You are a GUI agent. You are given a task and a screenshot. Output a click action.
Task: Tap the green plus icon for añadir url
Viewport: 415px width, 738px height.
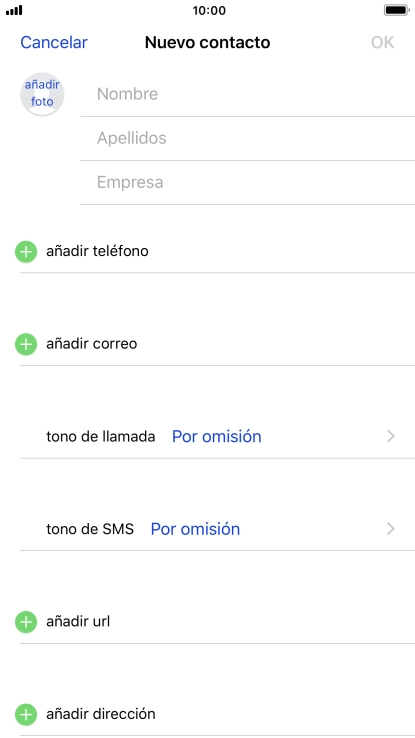(x=26, y=622)
